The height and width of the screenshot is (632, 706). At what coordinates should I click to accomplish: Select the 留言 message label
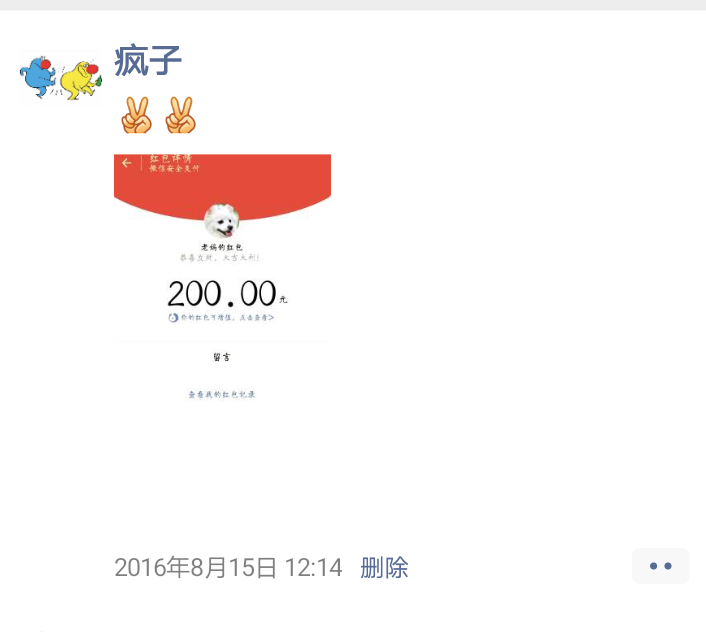(x=222, y=357)
